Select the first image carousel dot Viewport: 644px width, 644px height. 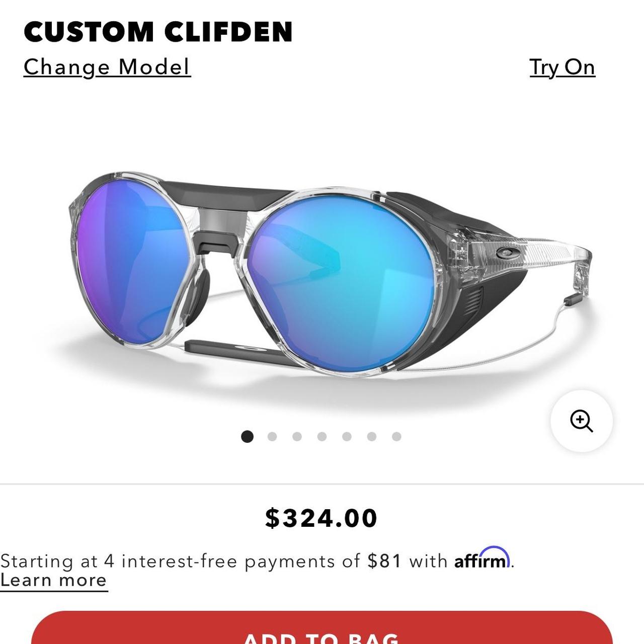[x=247, y=436]
